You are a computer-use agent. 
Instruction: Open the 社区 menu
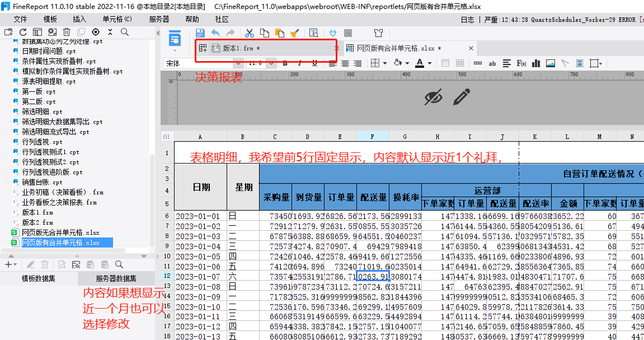pyautogui.click(x=222, y=19)
